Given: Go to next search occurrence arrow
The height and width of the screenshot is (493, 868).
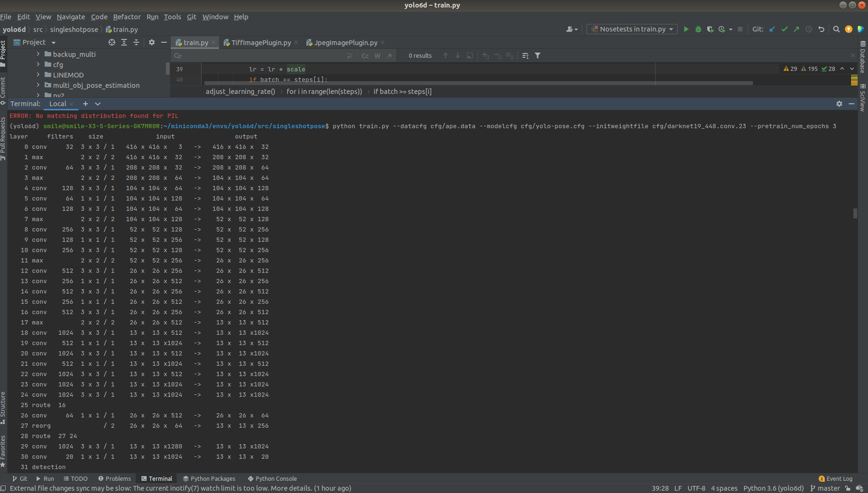Looking at the screenshot, I should [x=458, y=55].
